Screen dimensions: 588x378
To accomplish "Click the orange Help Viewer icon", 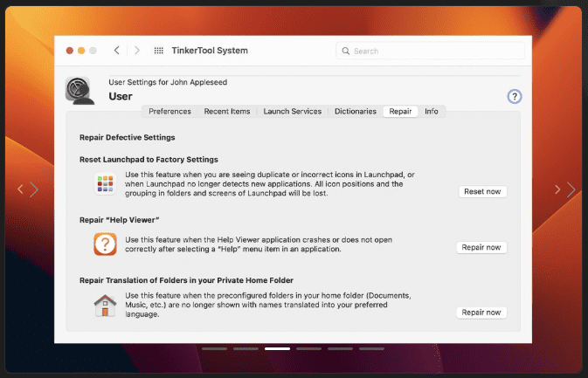I will pyautogui.click(x=105, y=244).
